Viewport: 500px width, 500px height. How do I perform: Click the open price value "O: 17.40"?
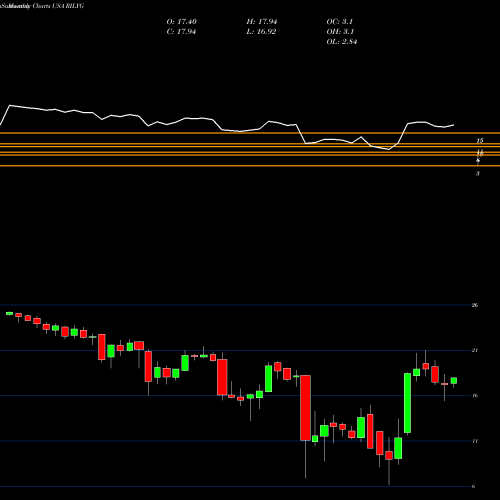click(182, 22)
